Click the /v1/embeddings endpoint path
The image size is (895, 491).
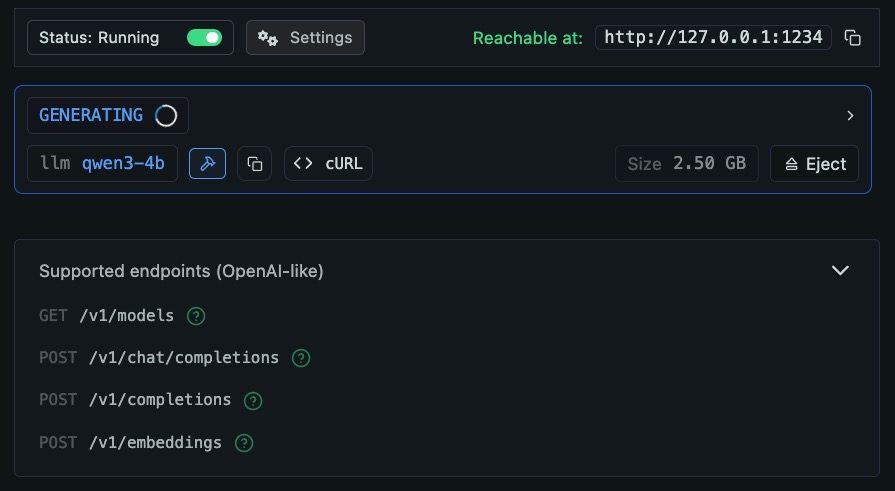tap(155, 442)
